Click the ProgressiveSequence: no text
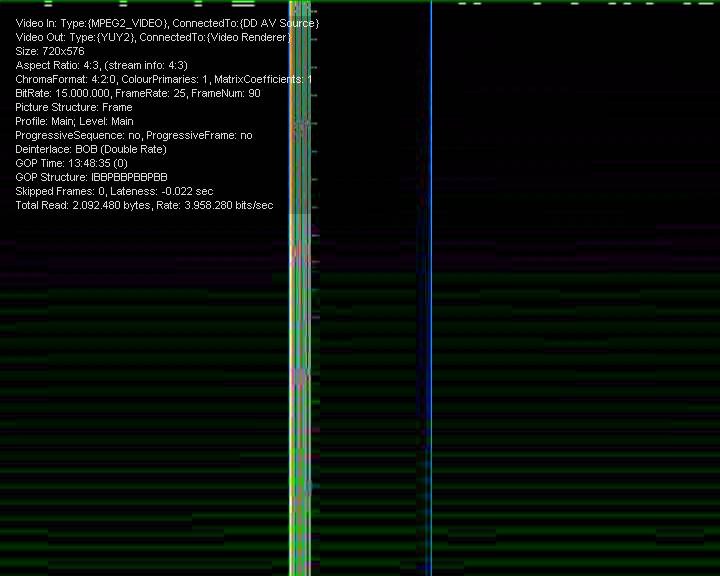The height and width of the screenshot is (576, 720). 77,135
